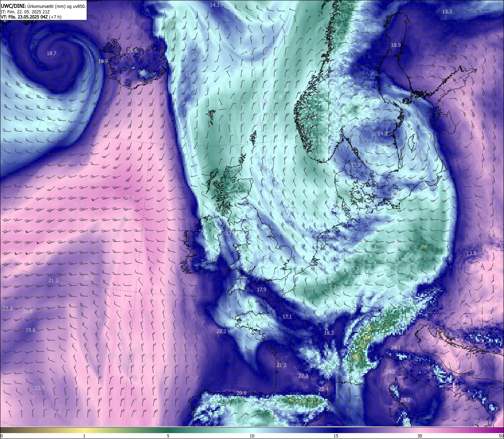504x439 pixels.
Task: Click the 22.2 value west of Brittany
Action: (x=221, y=331)
